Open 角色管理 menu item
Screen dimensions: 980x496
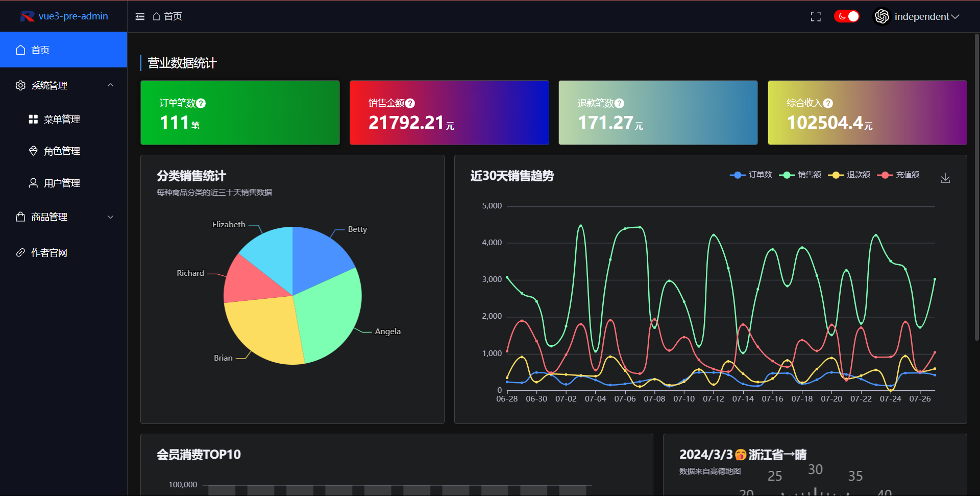63,151
